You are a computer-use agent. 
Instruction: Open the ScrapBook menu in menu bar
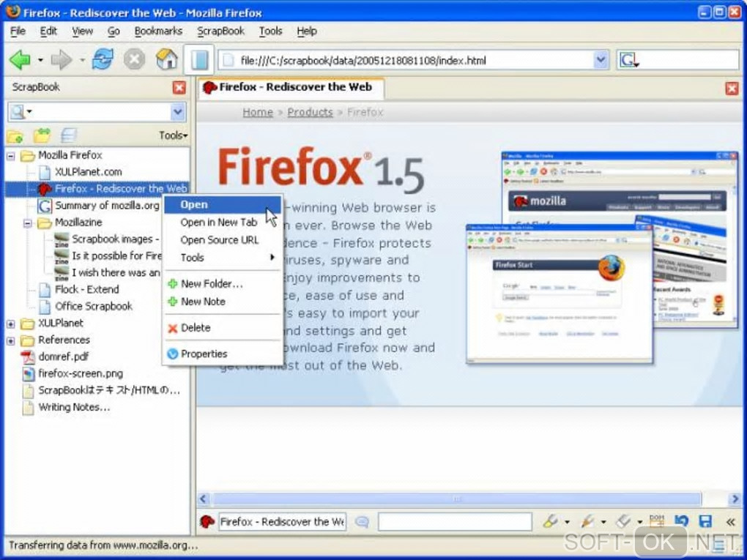coord(220,31)
